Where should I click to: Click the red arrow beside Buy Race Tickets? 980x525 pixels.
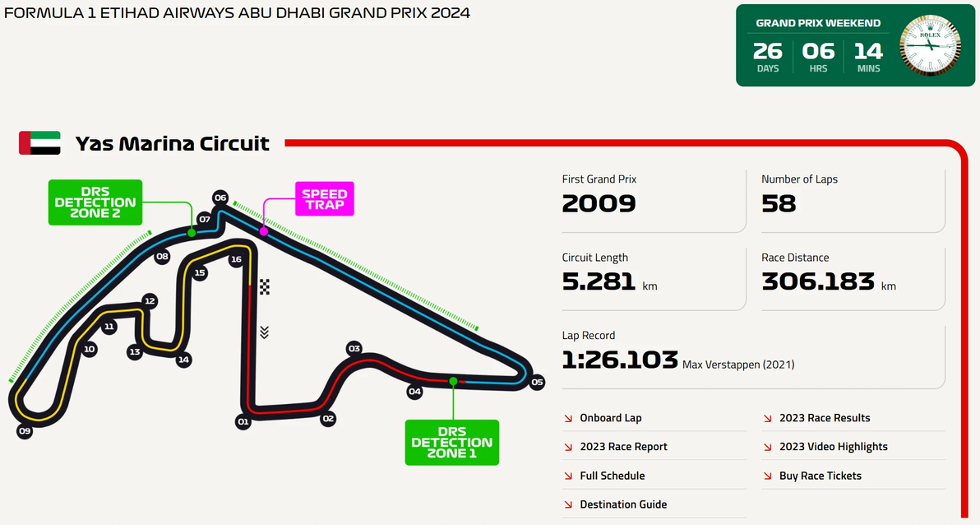click(768, 476)
